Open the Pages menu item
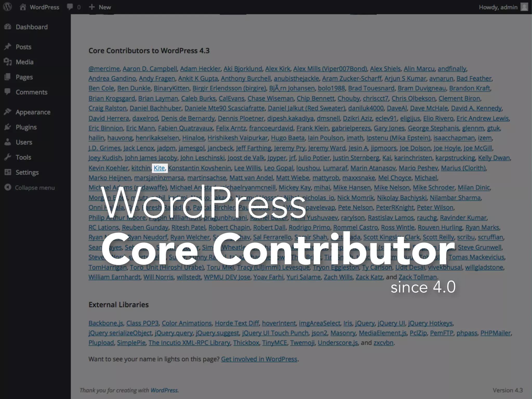 (24, 77)
